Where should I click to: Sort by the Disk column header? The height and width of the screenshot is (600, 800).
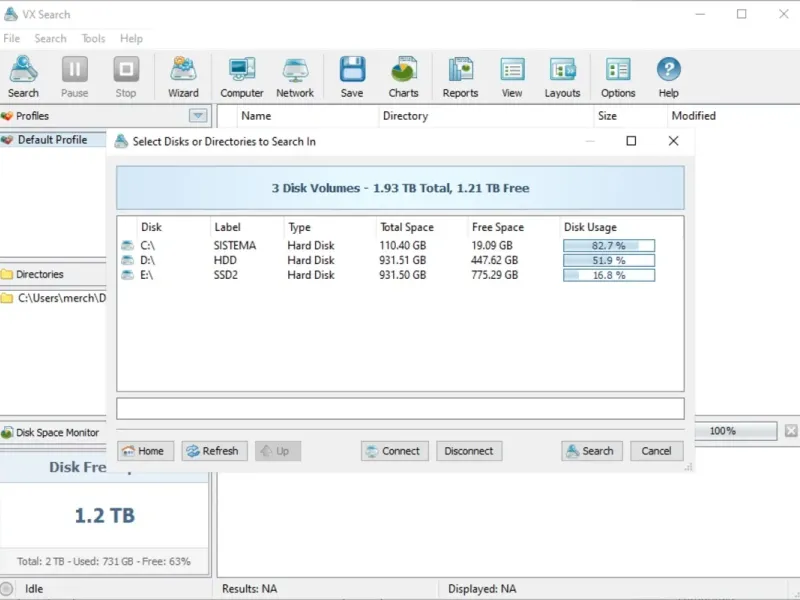173,227
